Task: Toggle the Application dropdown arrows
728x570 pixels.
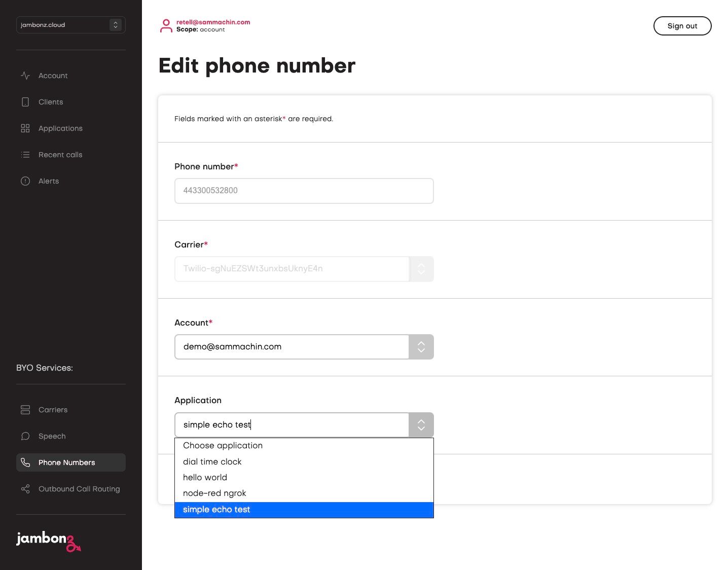Action: coord(421,425)
